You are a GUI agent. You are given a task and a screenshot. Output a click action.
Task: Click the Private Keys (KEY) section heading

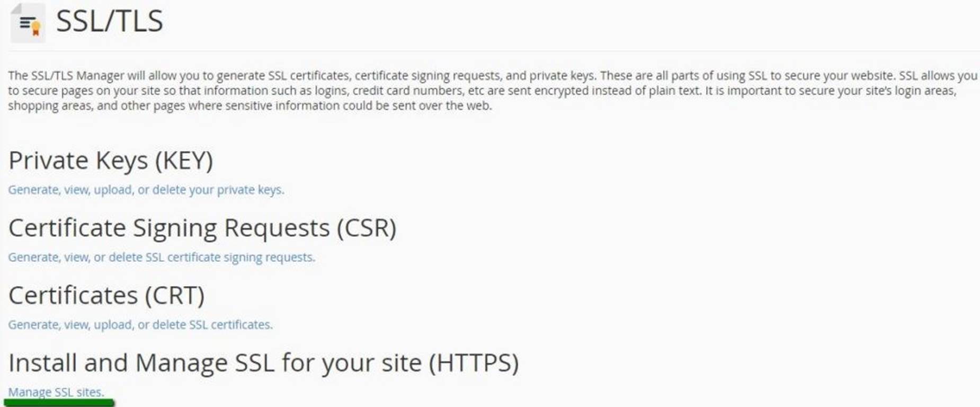(x=111, y=160)
